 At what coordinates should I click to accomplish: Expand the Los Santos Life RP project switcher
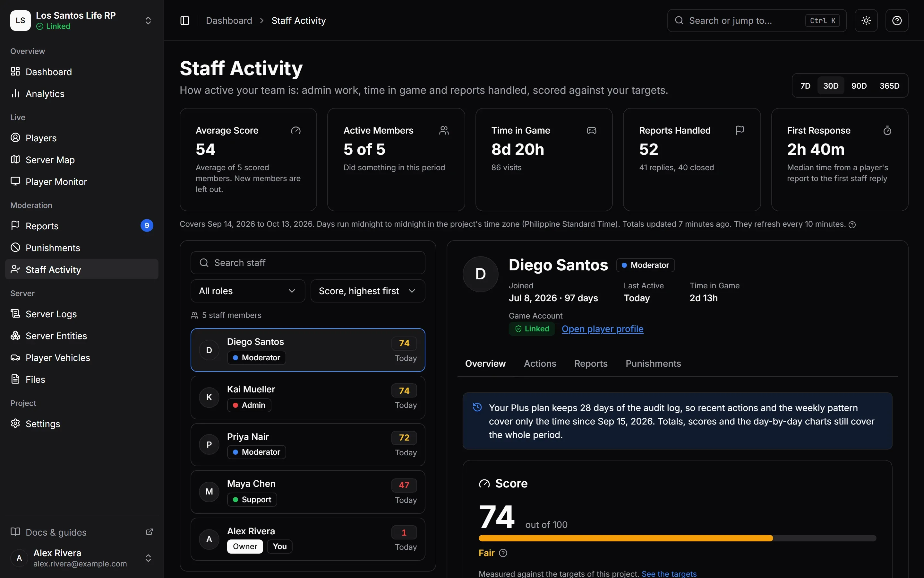click(82, 21)
